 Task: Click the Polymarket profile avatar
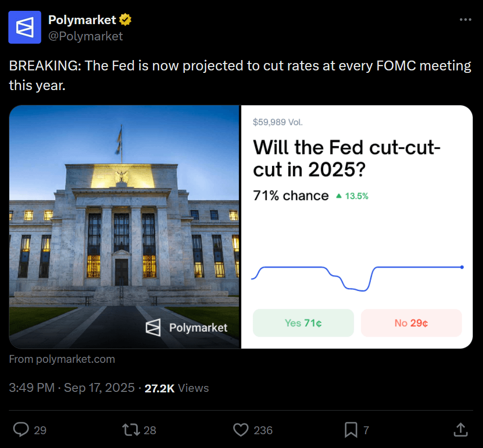(x=25, y=27)
